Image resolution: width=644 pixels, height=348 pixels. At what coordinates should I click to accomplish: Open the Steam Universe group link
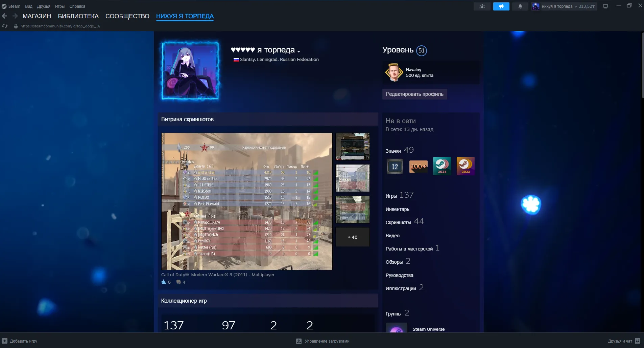tap(429, 329)
